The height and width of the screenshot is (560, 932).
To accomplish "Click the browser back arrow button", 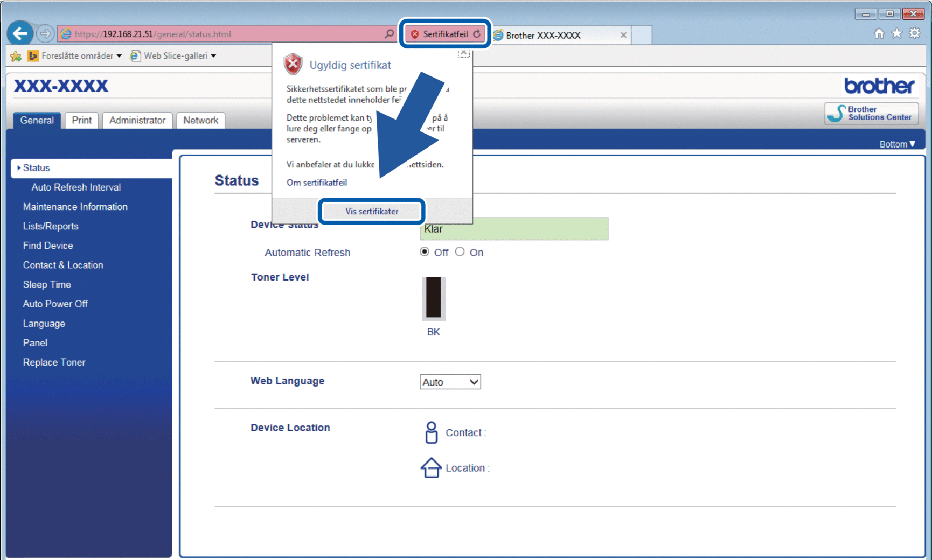I will 20,34.
